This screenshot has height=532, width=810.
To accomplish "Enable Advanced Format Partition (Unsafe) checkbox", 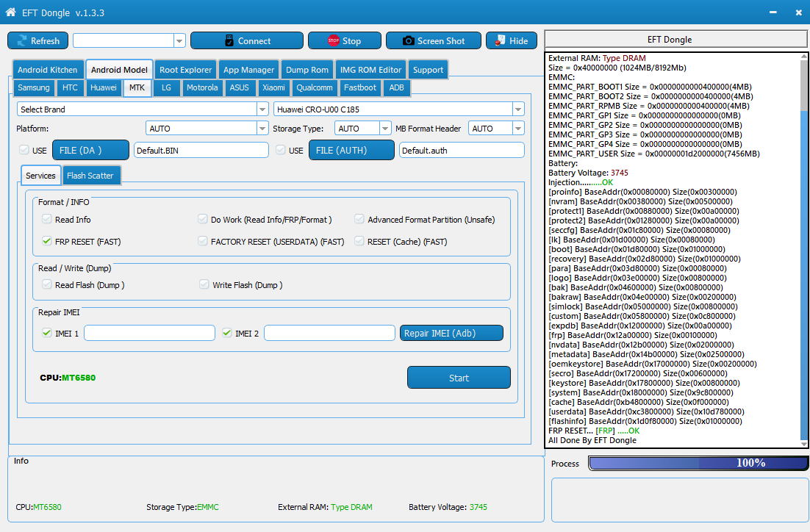I will (x=359, y=219).
